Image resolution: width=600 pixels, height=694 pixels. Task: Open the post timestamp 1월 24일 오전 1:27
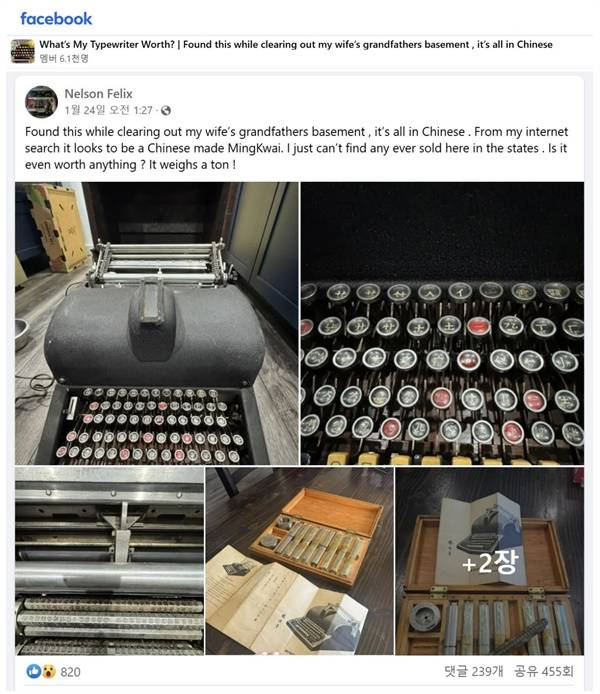[x=108, y=110]
